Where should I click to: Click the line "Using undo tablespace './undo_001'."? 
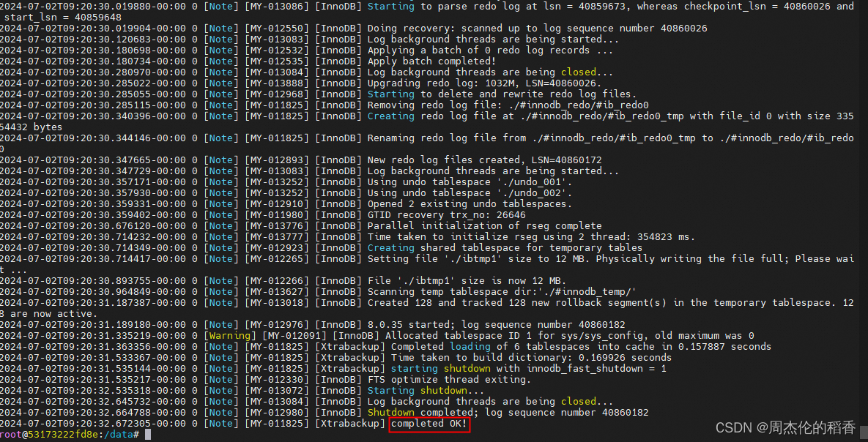470,182
